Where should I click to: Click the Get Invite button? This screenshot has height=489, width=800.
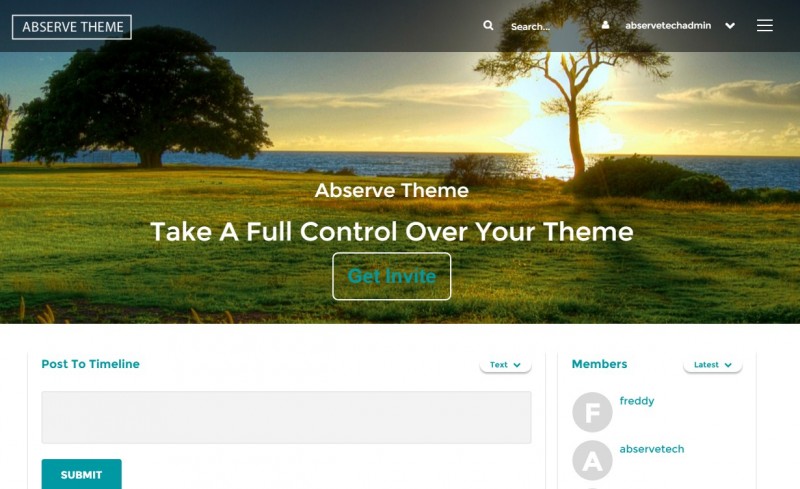(x=392, y=276)
